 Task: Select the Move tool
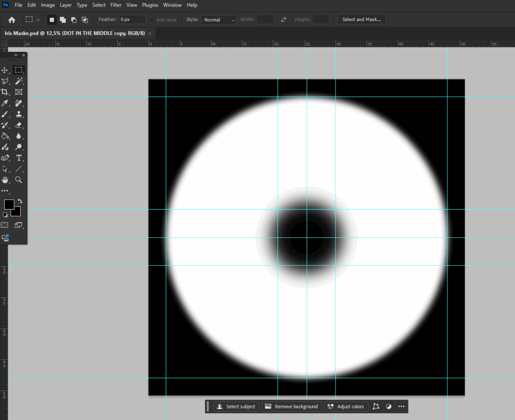pyautogui.click(x=5, y=70)
